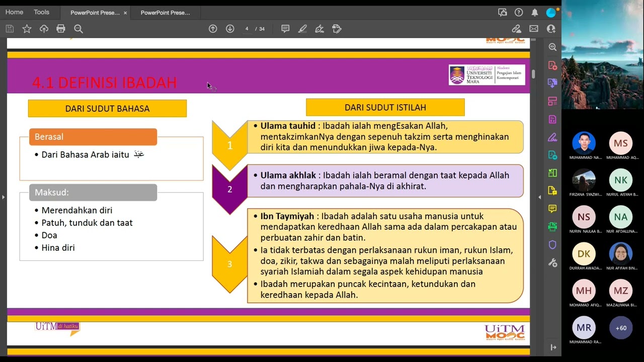Select the DK participant avatar
This screenshot has height=362, width=644.
tap(584, 254)
